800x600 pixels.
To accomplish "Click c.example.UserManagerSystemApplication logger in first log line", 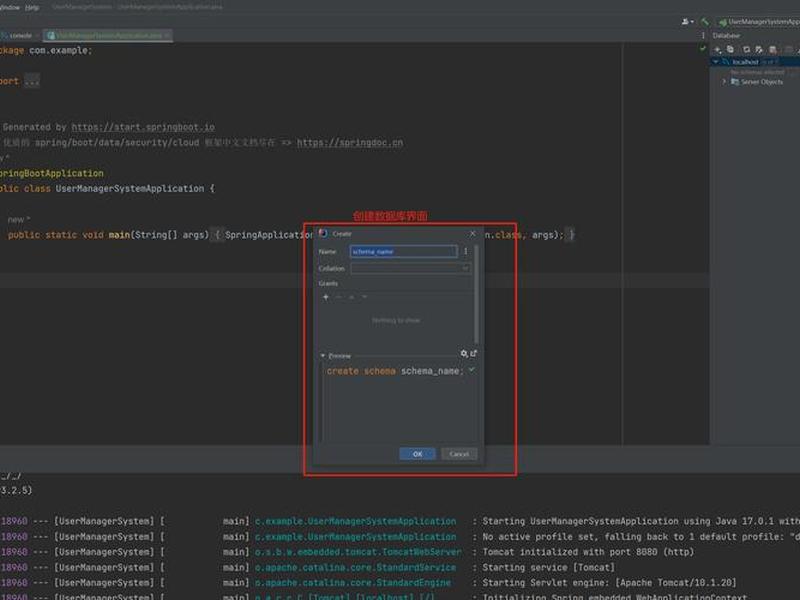I will (356, 521).
